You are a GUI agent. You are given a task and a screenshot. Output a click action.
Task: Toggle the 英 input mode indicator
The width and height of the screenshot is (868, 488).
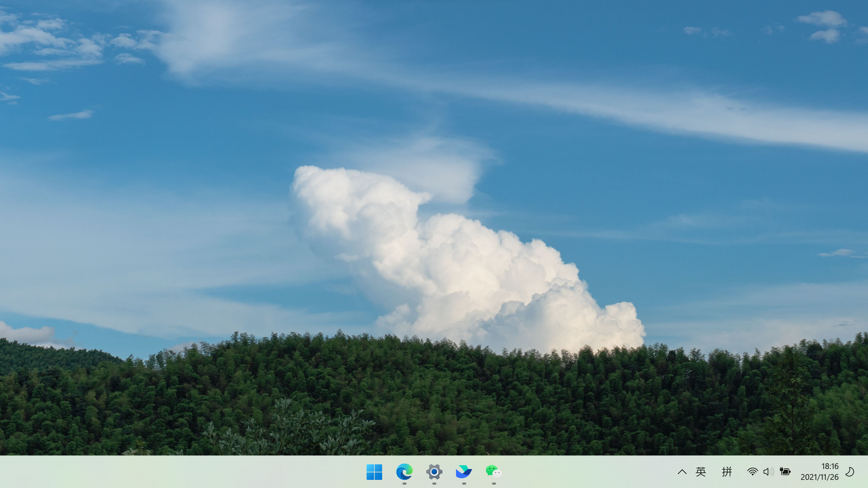coord(701,472)
